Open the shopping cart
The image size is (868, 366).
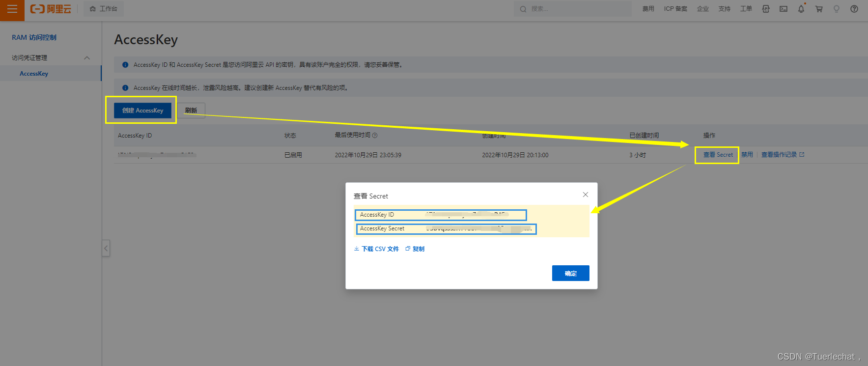click(819, 9)
